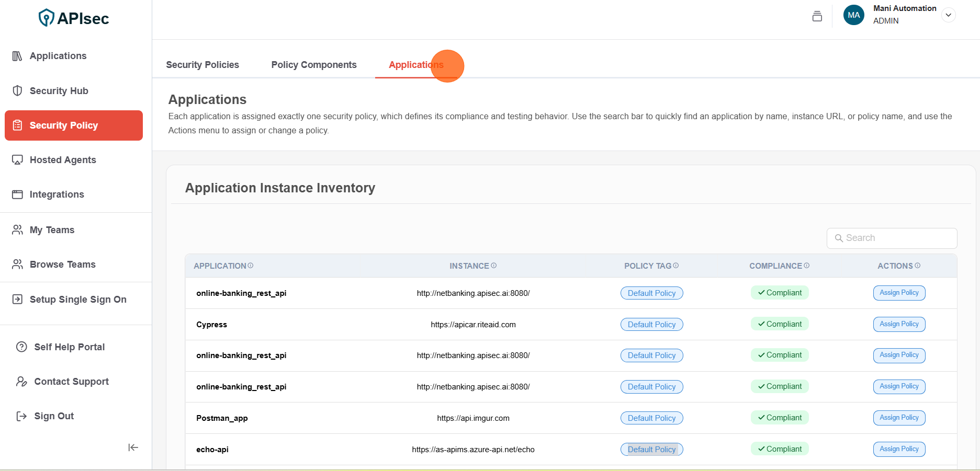Switch to Security Policies tab

(x=202, y=65)
